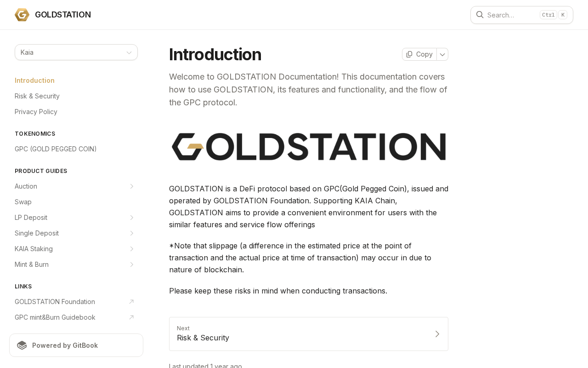Expand the KAIA Staking chevron
Image resolution: width=588 pixels, height=368 pixels.
coord(131,249)
